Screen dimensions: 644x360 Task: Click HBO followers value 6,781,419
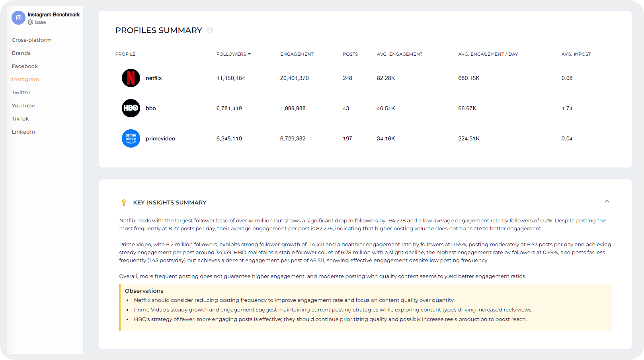[x=229, y=108]
